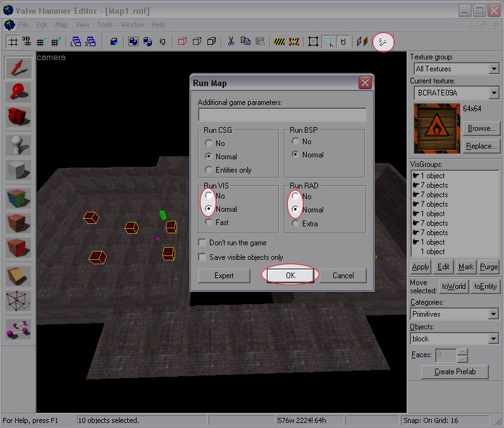504x428 pixels.
Task: Click the Carve toolbar icon
Action: click(x=114, y=42)
